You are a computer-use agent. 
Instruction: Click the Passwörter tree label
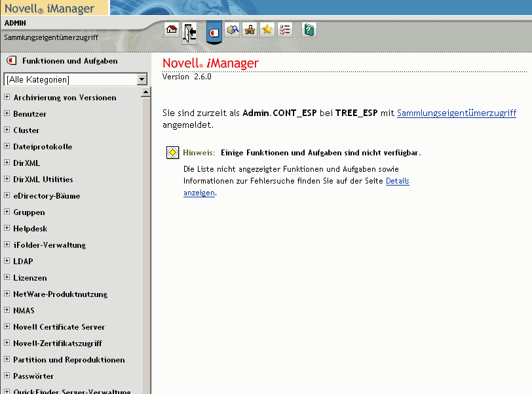(x=33, y=376)
